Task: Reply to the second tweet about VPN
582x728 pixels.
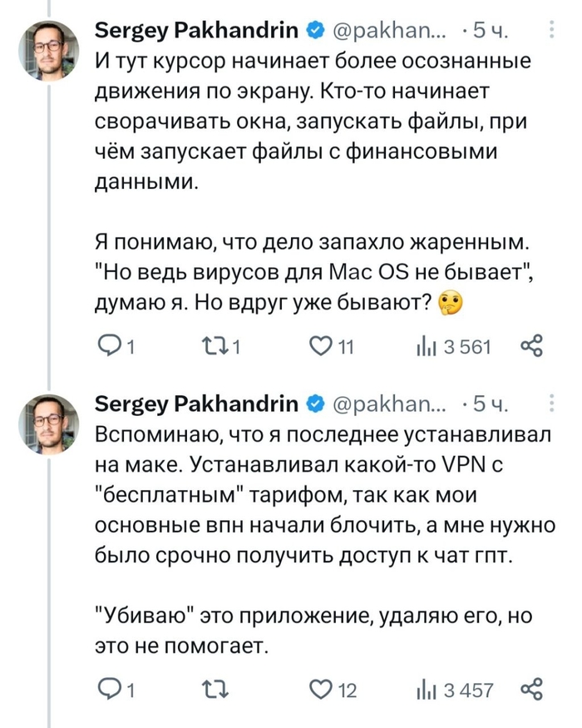Action: pos(109,690)
